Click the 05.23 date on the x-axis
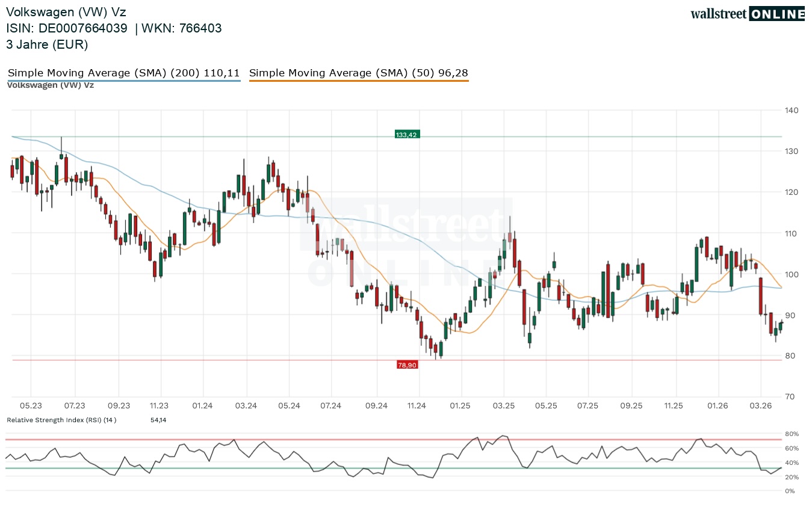Screen dimensions: 812x507 point(31,406)
